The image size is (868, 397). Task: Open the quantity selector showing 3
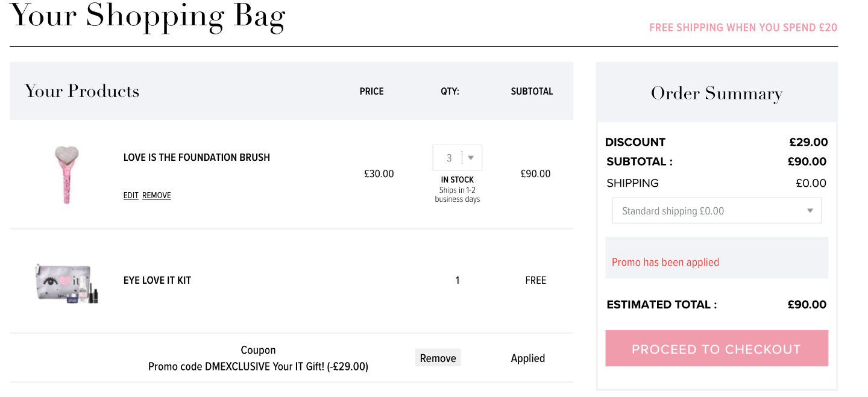(458, 158)
